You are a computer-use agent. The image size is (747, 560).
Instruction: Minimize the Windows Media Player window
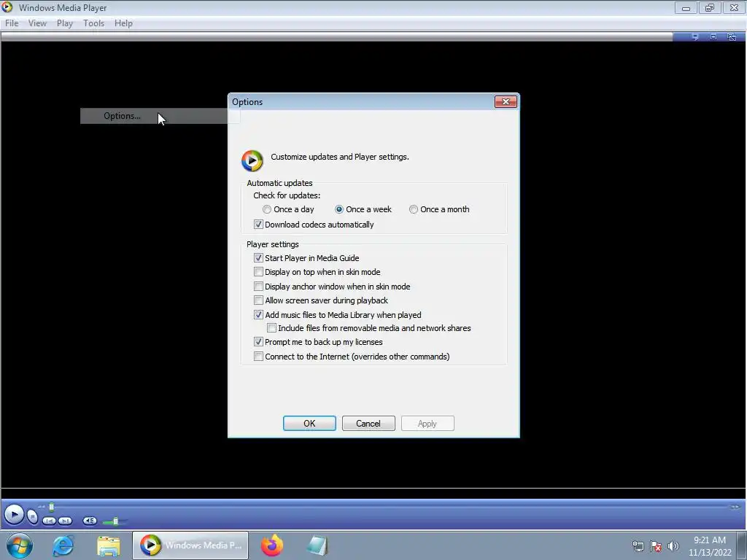coord(686,7)
